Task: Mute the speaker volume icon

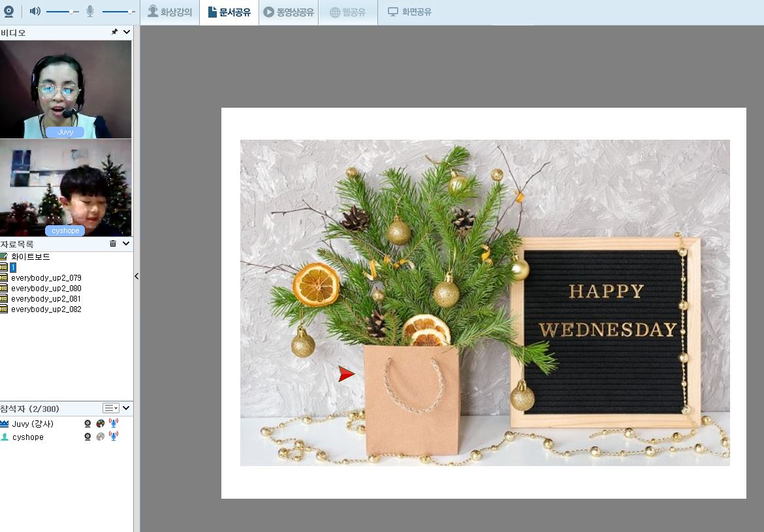Action: tap(35, 12)
